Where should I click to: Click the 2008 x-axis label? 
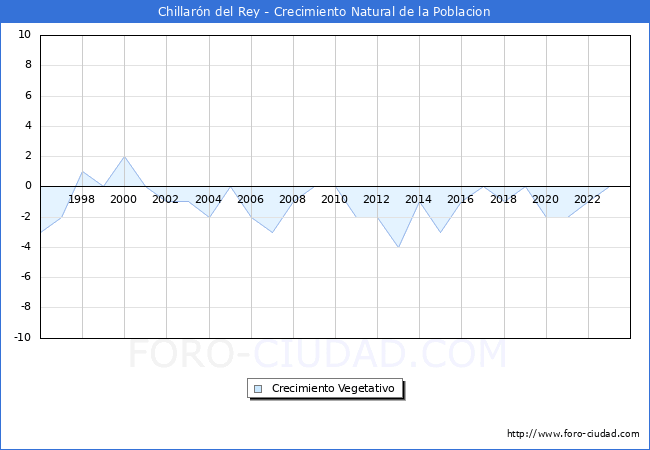[x=292, y=200]
